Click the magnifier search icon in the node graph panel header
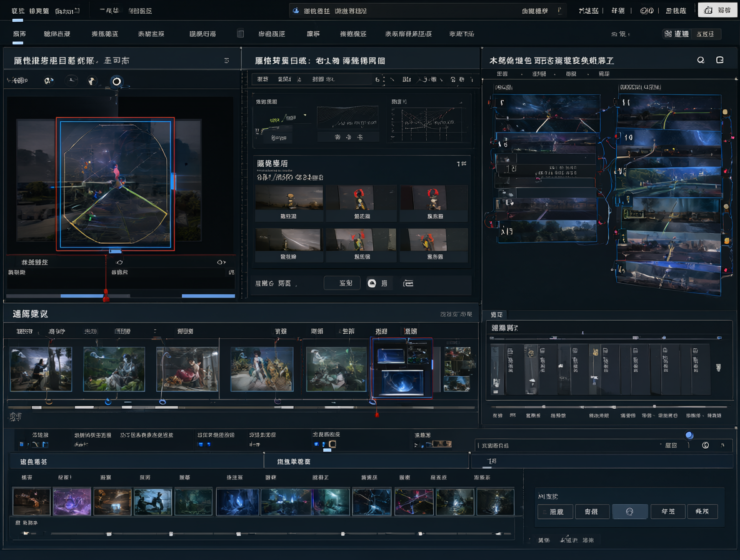 (701, 60)
